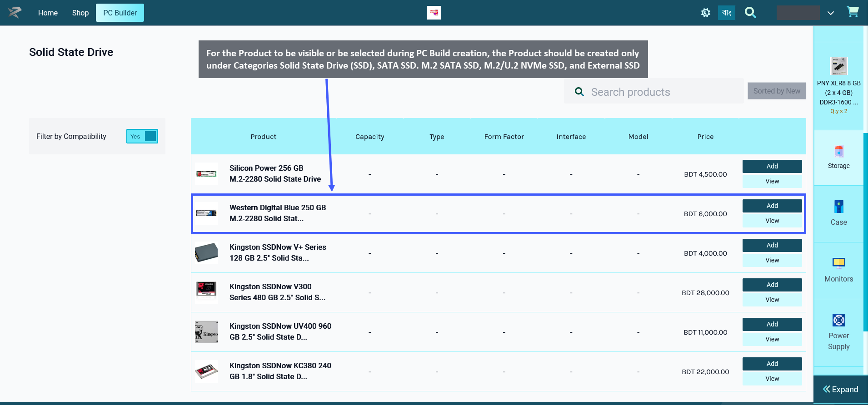Open Kingston SSDNow V+ product image
The image size is (868, 405).
tap(206, 253)
